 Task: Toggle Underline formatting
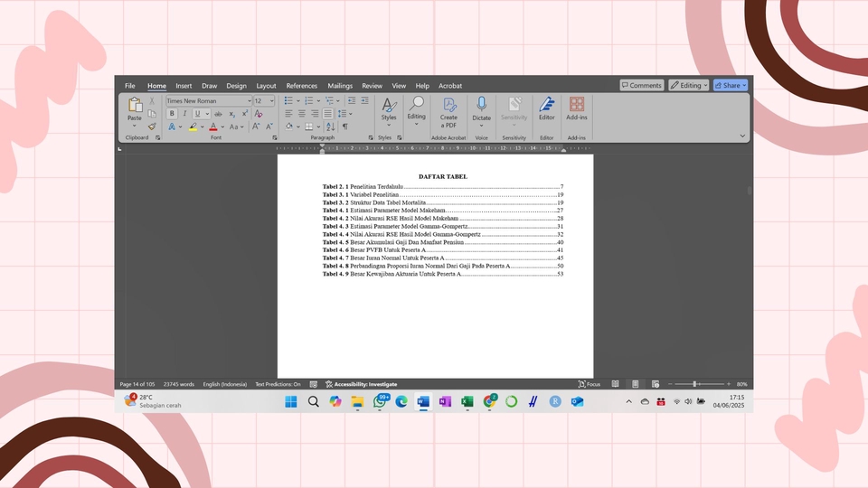coord(197,114)
